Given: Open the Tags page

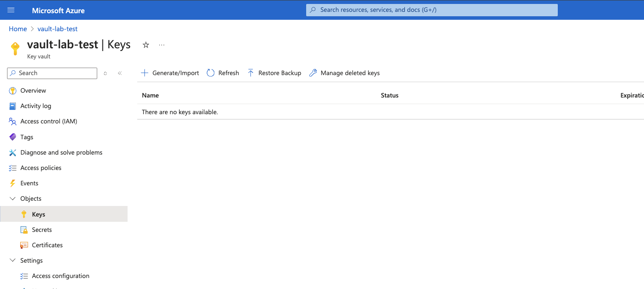Looking at the screenshot, I should point(27,137).
